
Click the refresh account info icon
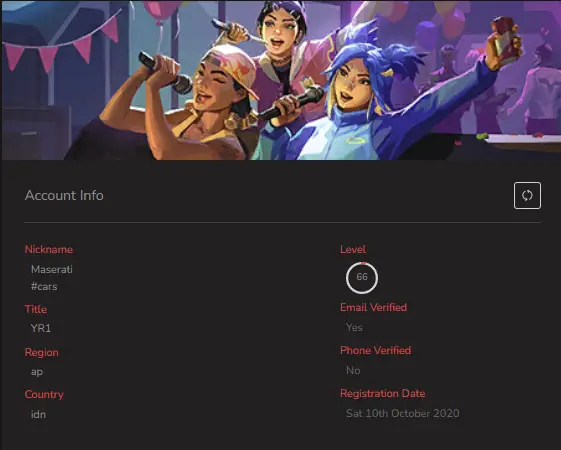click(x=527, y=195)
